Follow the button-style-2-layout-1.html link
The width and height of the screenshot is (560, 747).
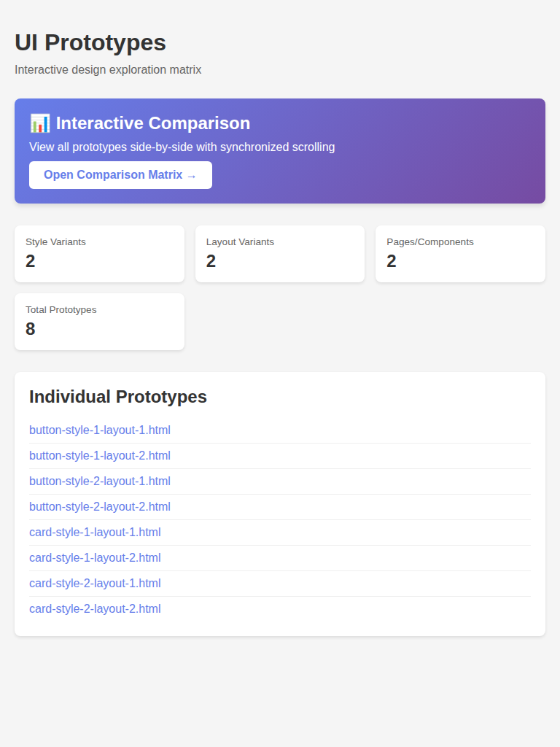click(x=100, y=481)
